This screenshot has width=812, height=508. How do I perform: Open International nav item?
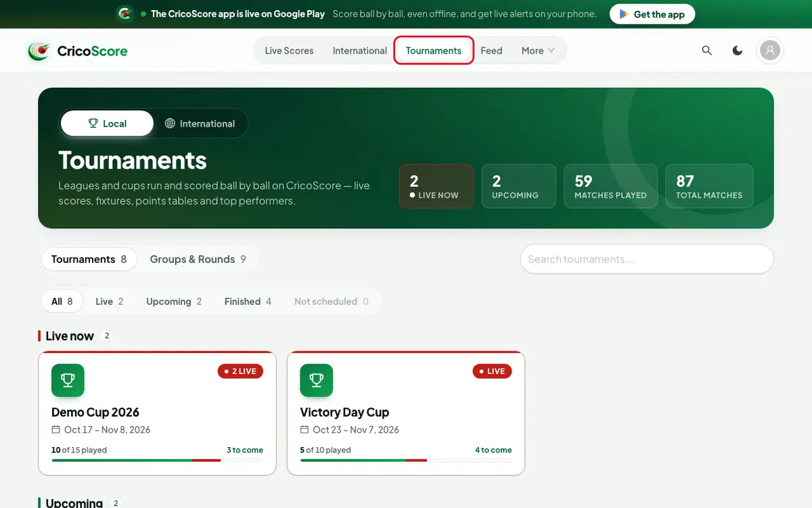(360, 51)
